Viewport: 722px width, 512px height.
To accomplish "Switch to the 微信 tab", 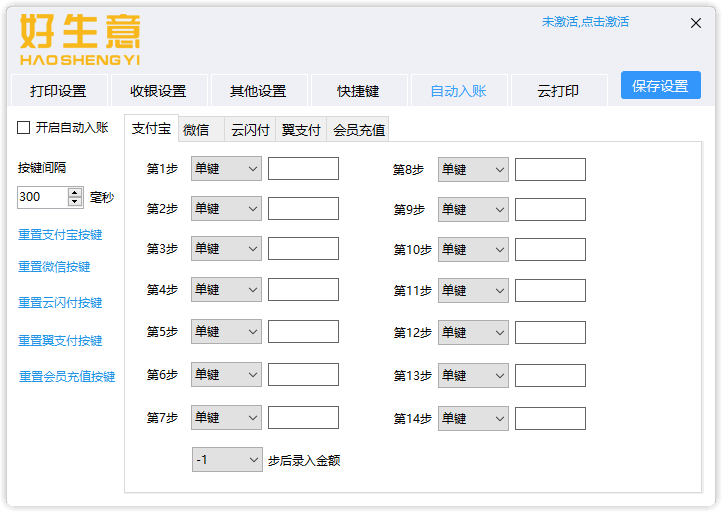I will (197, 130).
